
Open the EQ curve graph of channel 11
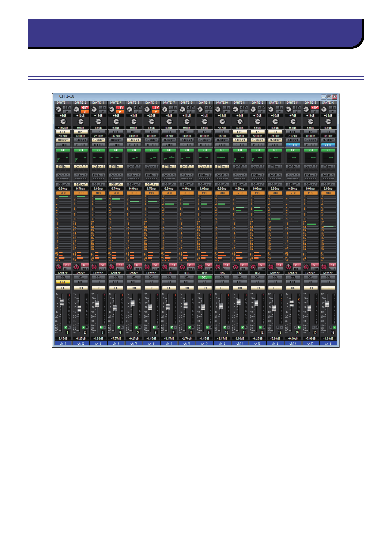click(240, 157)
